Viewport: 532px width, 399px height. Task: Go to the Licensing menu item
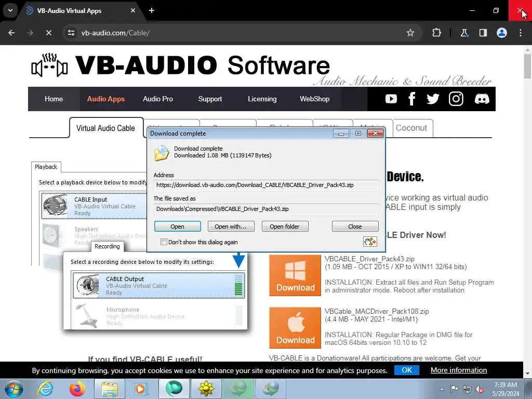point(262,99)
